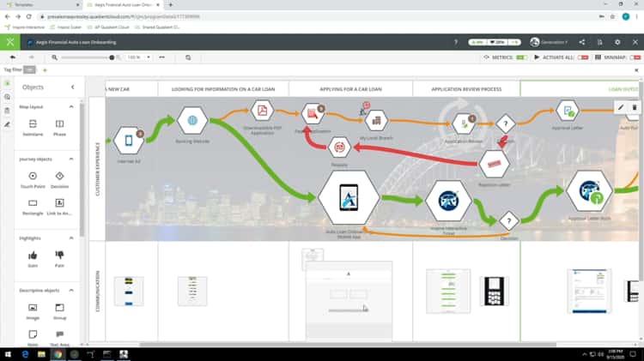
Task: Close the tag filter bar
Action: pyautogui.click(x=636, y=70)
